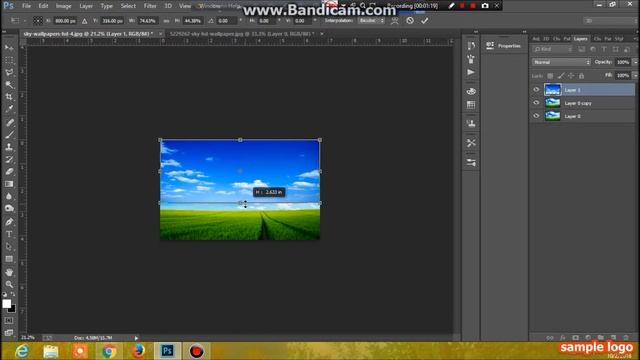This screenshot has width=640, height=360.
Task: Select the Pen tool
Action: (9, 222)
